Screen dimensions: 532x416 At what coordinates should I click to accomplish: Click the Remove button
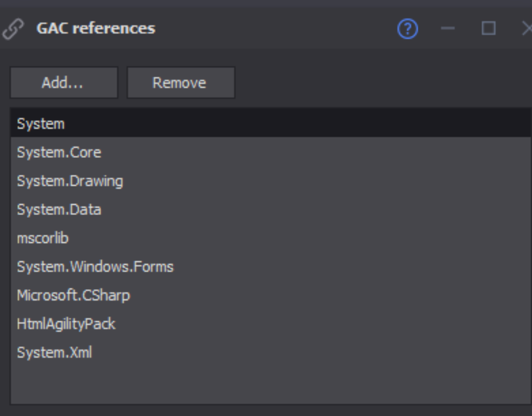pos(181,83)
